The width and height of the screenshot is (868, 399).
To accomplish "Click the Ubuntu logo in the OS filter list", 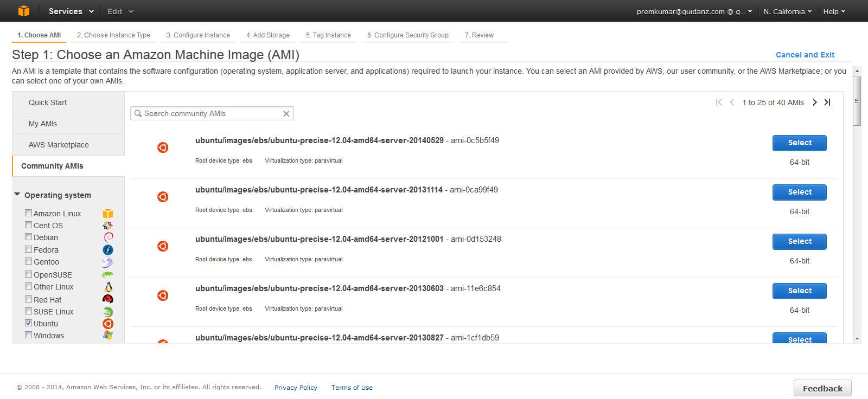I will pyautogui.click(x=108, y=324).
